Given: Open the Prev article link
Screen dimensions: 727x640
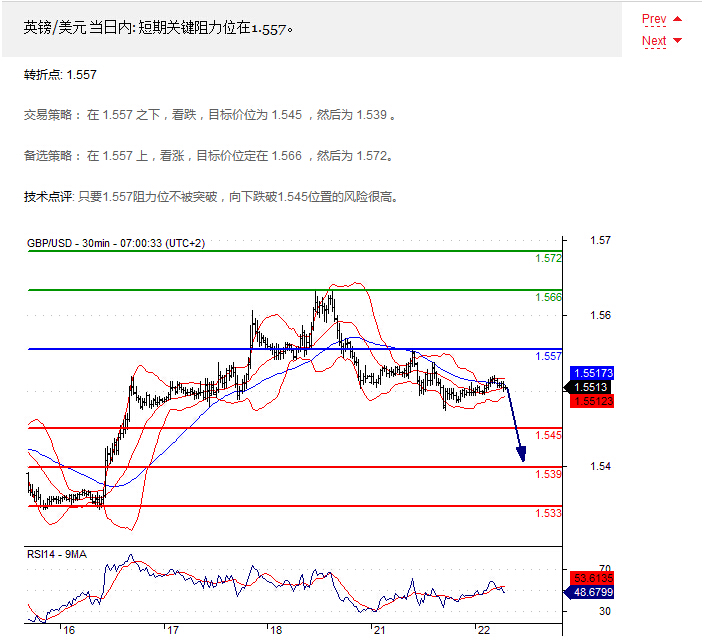Looking at the screenshot, I should (x=654, y=19).
